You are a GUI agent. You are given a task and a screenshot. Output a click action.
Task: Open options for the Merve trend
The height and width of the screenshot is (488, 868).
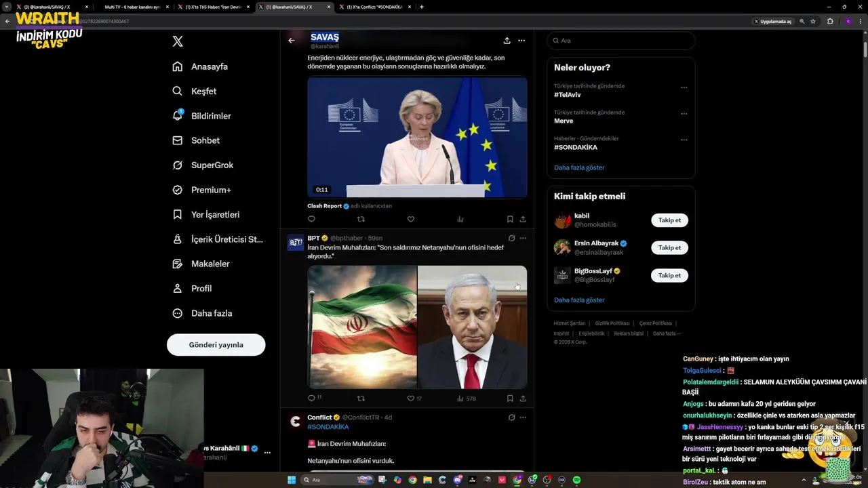(684, 113)
